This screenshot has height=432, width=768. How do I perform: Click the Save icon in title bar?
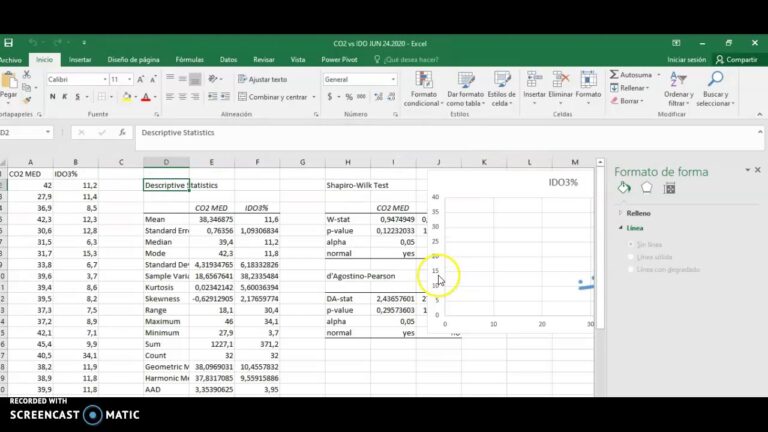coord(8,43)
